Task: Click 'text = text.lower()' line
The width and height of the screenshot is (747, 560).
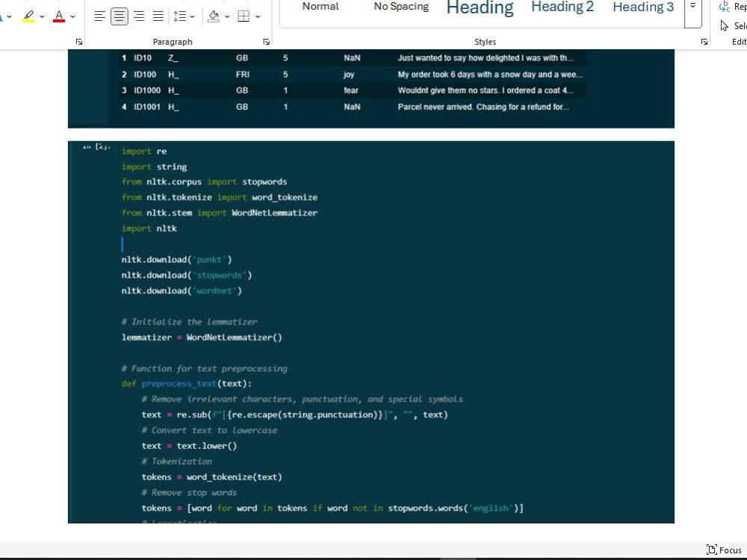Action: click(x=189, y=447)
